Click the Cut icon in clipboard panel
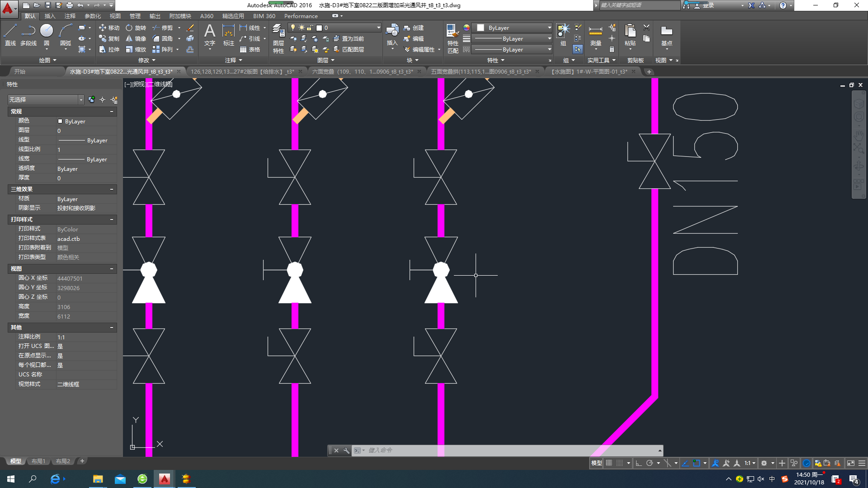 click(646, 28)
